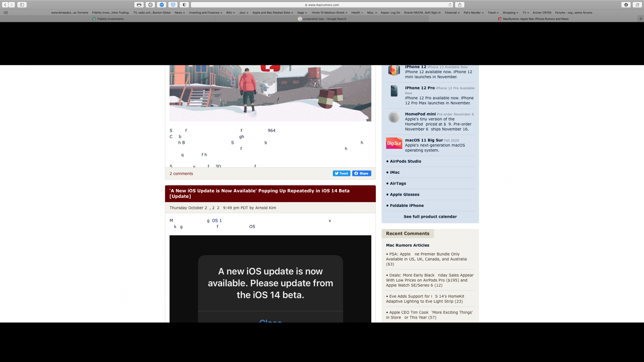Show the Downloads toolbar icon
Viewport: 644px width, 362px height.
(x=626, y=5)
